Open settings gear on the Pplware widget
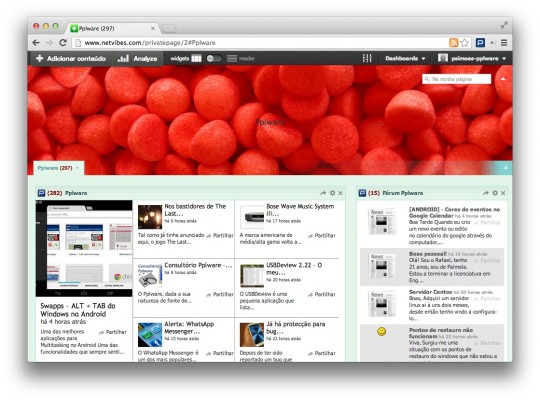Screen dimensions: 540x400 click(x=332, y=193)
